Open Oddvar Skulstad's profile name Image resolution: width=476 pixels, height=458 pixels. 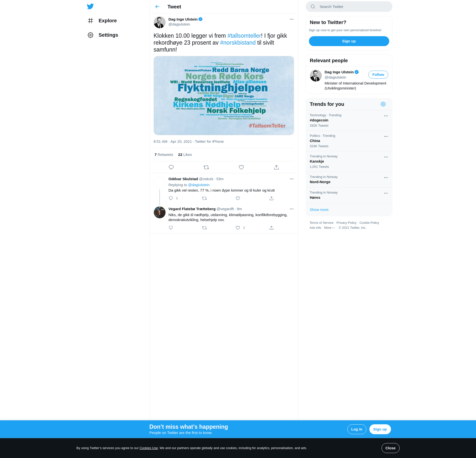click(183, 179)
